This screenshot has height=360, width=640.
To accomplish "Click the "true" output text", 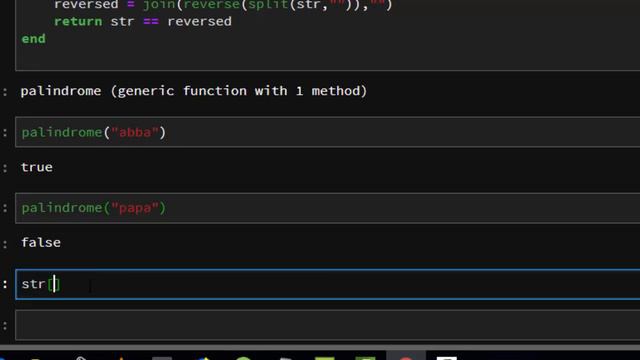I will (37, 167).
